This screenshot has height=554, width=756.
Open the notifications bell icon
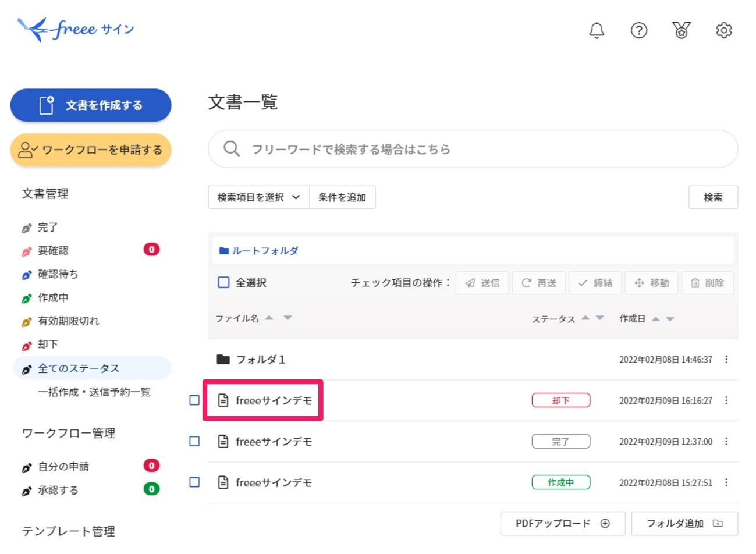tap(597, 30)
